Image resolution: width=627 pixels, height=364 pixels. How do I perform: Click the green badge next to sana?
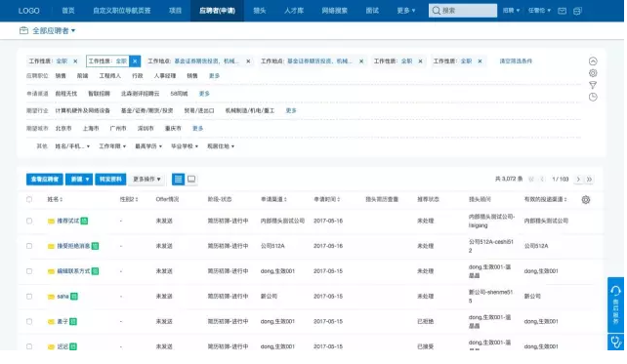click(x=74, y=298)
